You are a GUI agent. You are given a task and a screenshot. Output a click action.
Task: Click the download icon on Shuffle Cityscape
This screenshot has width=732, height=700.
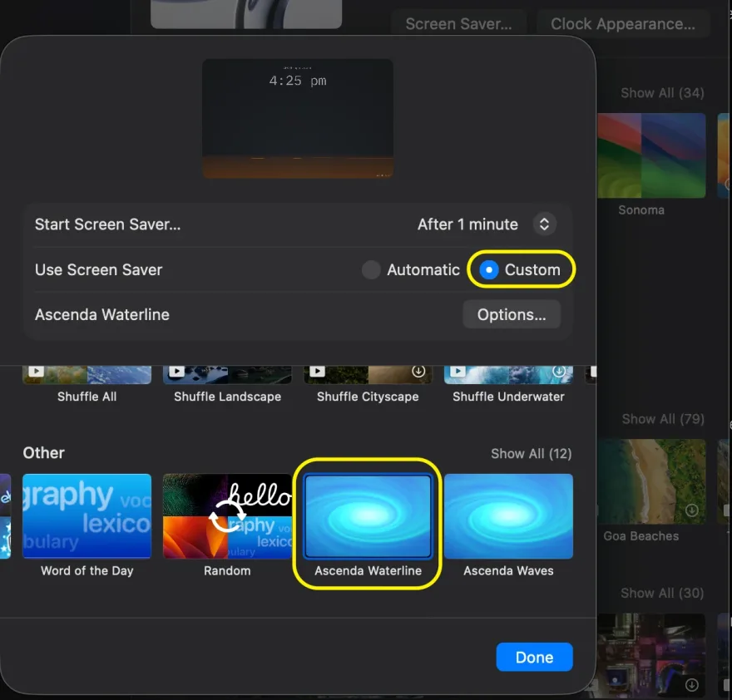(418, 371)
